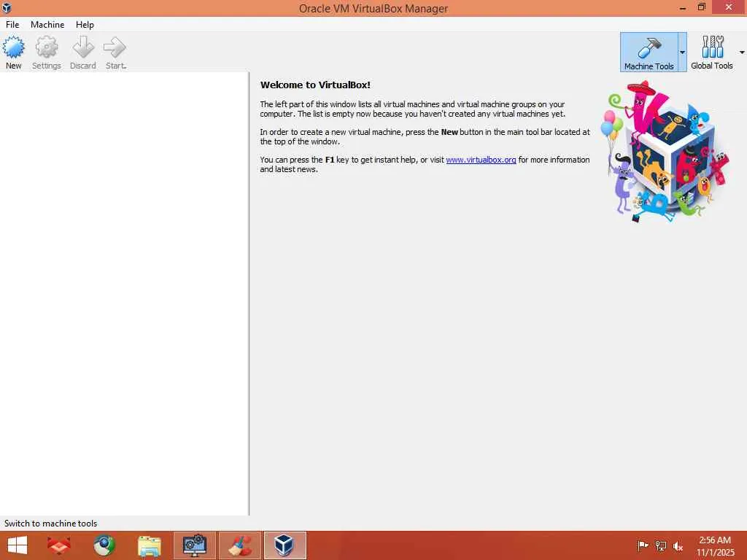
Task: Open Action Center flag in tray
Action: [643, 545]
